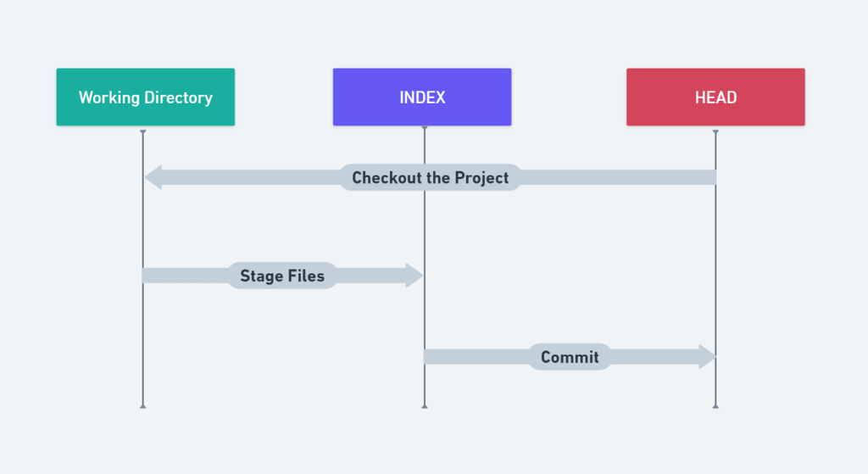The height and width of the screenshot is (474, 868).
Task: Select the Stage Files label
Action: 282,276
